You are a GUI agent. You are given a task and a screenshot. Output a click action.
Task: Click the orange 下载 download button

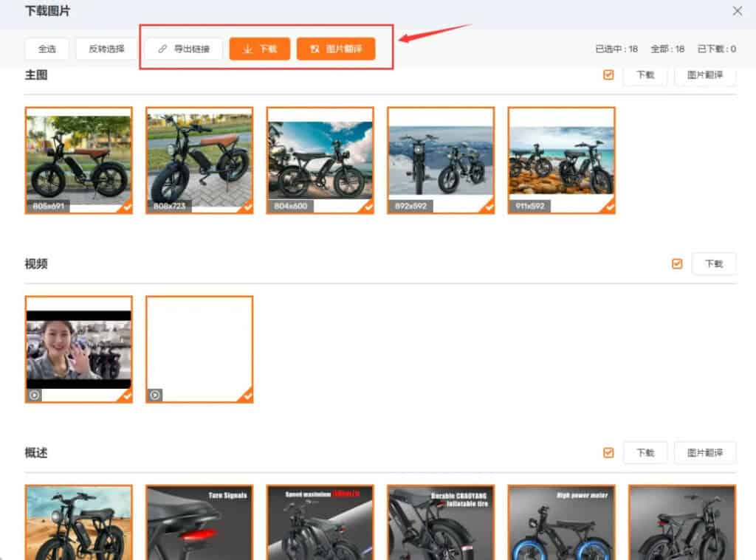(x=259, y=49)
